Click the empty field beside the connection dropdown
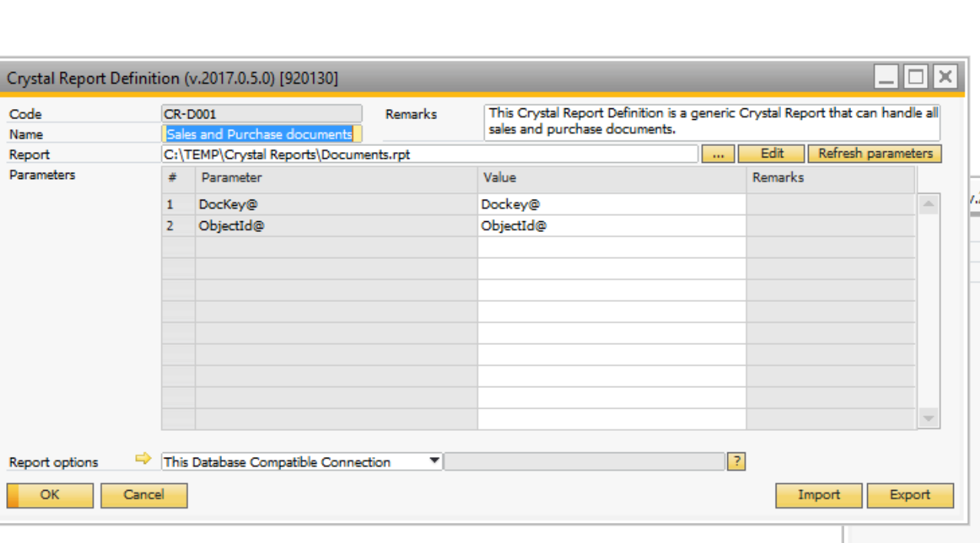Screen dimensions: 980x543 click(x=585, y=462)
